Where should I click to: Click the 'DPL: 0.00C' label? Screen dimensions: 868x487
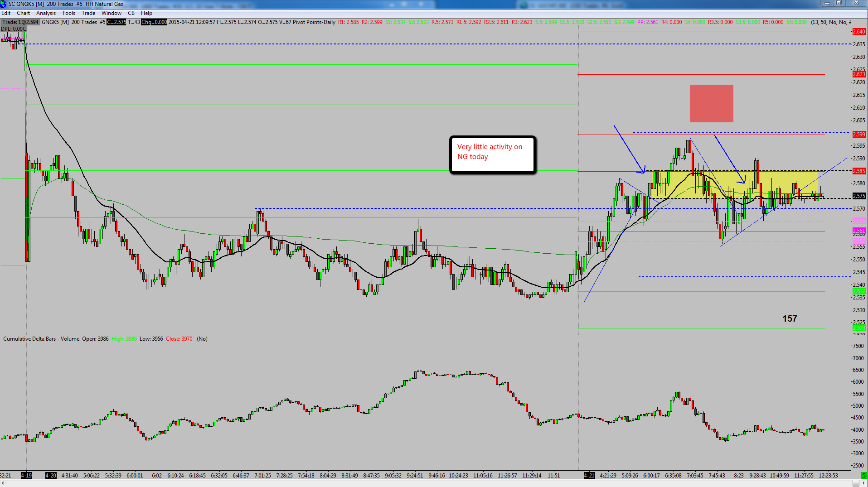click(x=14, y=29)
